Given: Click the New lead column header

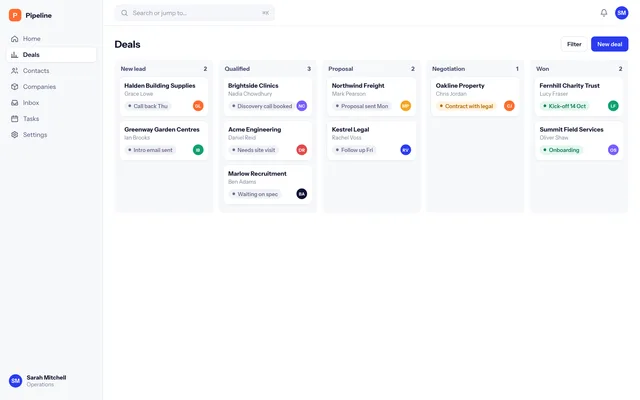Looking at the screenshot, I should pyautogui.click(x=133, y=69).
